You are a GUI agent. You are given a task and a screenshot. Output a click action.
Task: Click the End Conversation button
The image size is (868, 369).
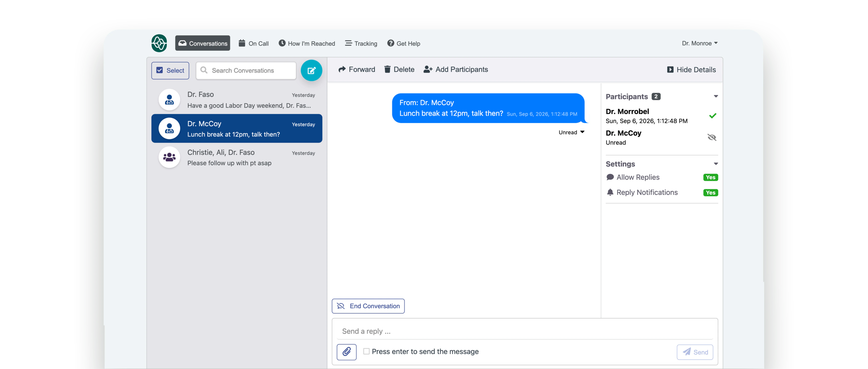[368, 306]
